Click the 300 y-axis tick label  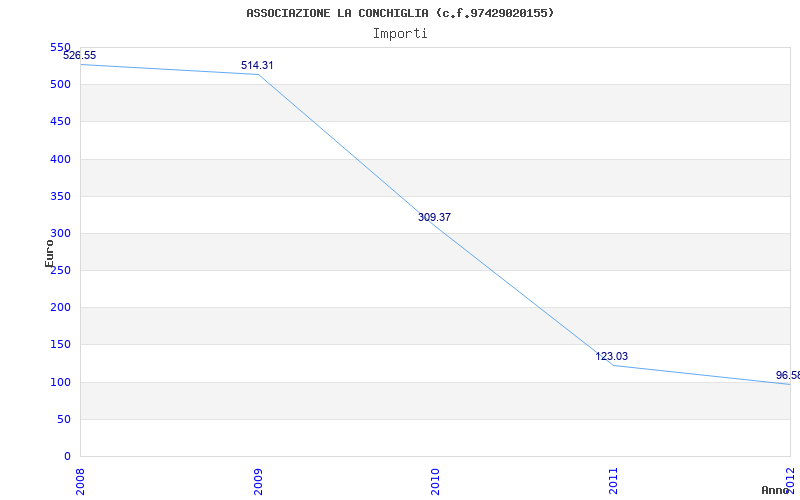[x=60, y=234]
